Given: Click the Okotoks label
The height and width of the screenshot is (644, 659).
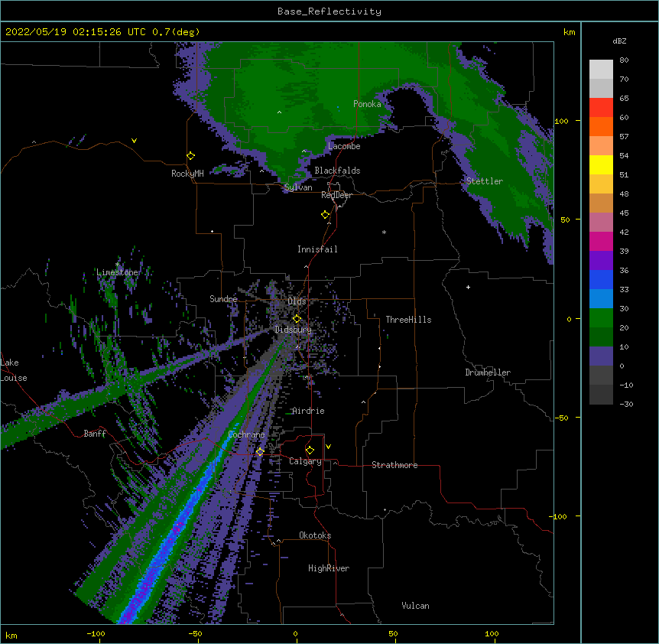Looking at the screenshot, I should [x=315, y=535].
